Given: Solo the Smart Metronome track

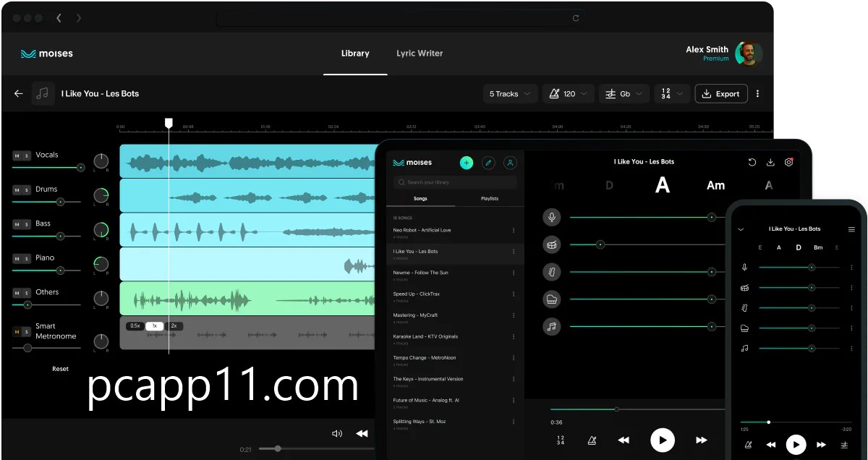Looking at the screenshot, I should [27, 331].
